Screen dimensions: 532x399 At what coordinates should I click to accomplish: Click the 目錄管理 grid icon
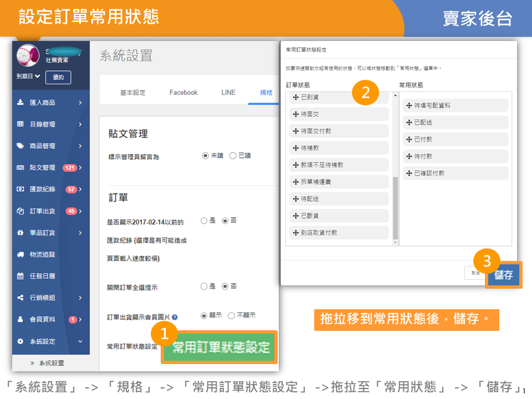pos(21,124)
